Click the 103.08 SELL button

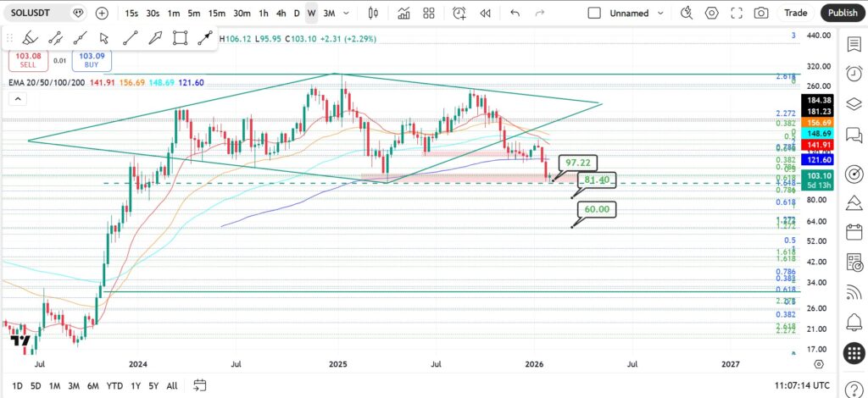pos(28,60)
